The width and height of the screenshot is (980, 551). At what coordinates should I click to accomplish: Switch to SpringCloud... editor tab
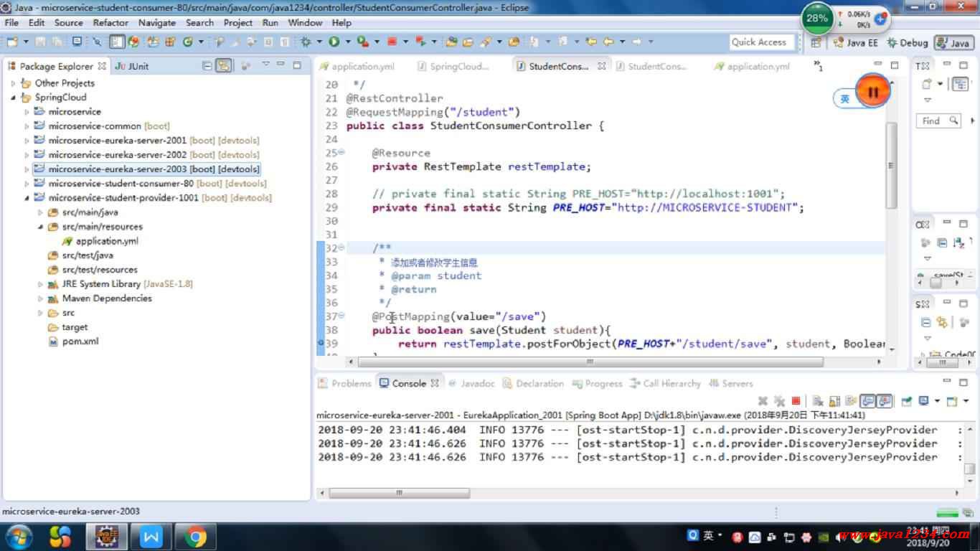tap(453, 66)
